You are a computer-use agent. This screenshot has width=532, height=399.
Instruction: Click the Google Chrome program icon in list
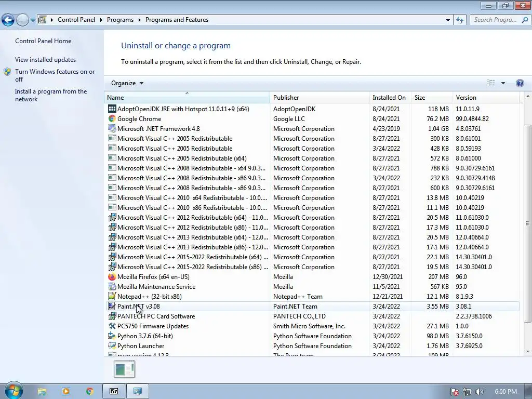(112, 119)
